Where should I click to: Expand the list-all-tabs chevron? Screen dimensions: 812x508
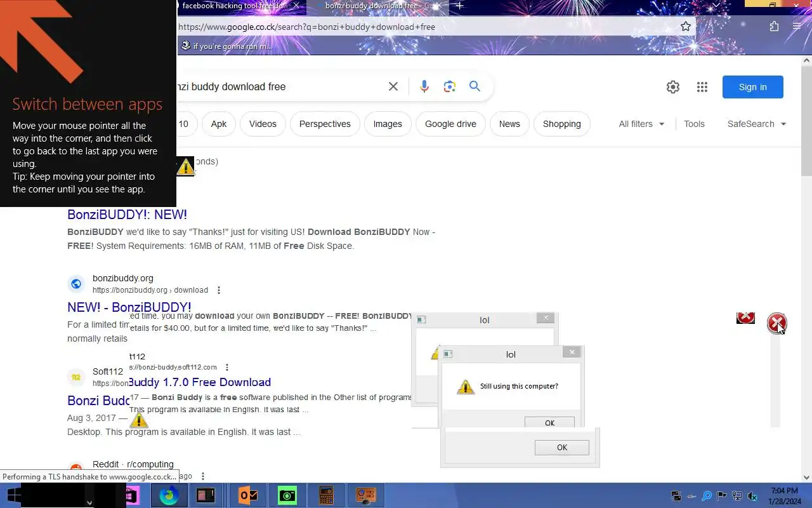[716, 5]
